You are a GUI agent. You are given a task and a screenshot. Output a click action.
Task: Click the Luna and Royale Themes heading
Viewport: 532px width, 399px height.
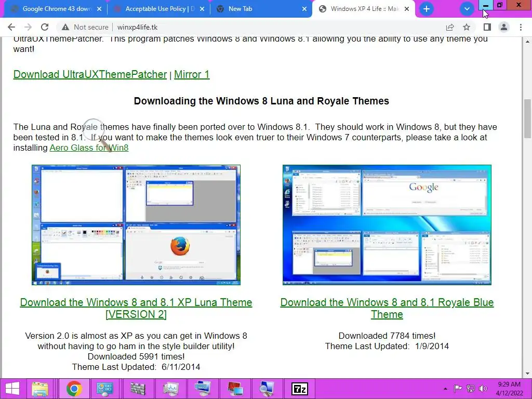(x=261, y=101)
